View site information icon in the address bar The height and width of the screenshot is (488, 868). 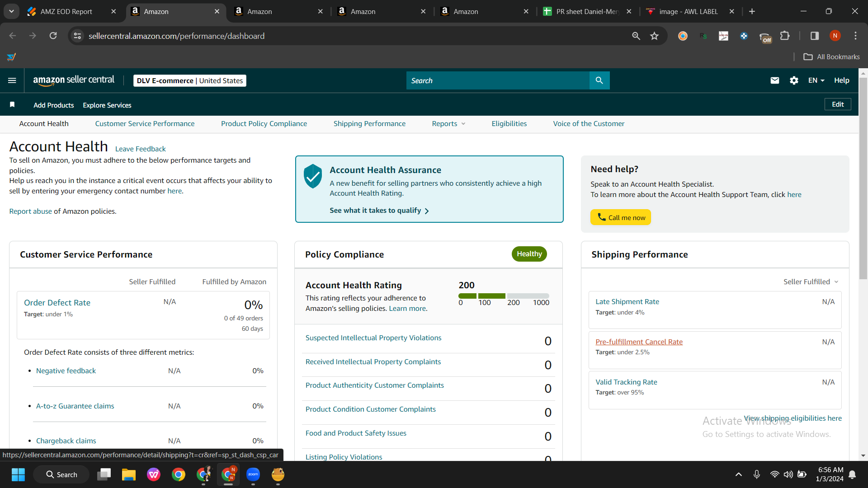[78, 36]
